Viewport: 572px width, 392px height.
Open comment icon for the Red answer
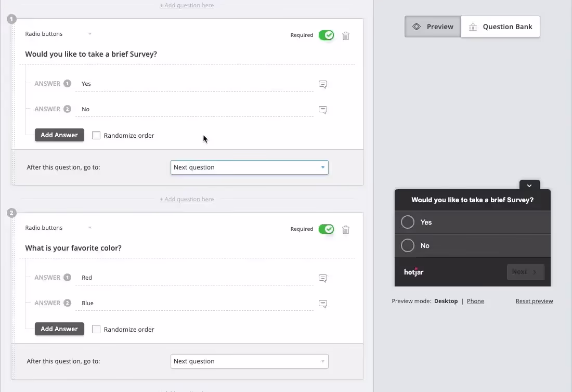[x=323, y=278]
